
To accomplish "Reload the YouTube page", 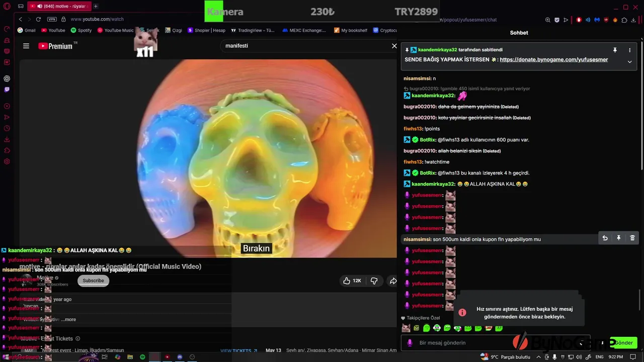I will (x=38, y=19).
